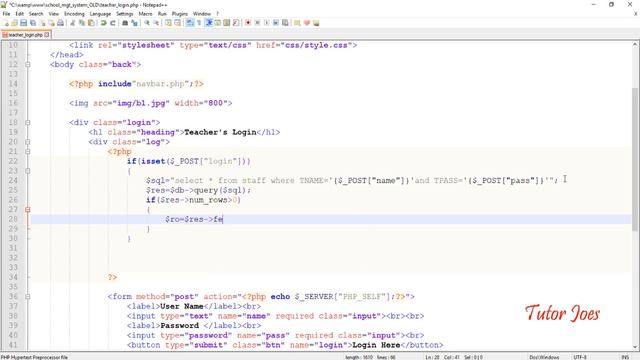Collapse the body fold on line 12

[28, 64]
